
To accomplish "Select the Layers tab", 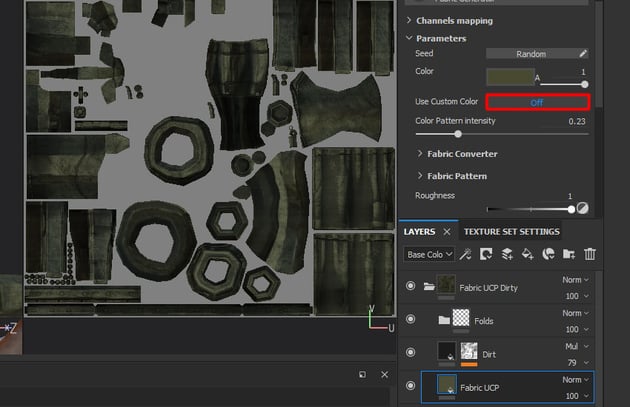I will [x=419, y=231].
